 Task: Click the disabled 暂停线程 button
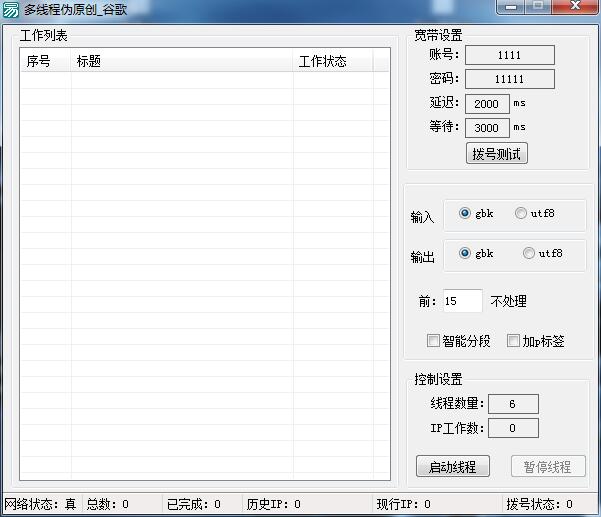pyautogui.click(x=548, y=466)
